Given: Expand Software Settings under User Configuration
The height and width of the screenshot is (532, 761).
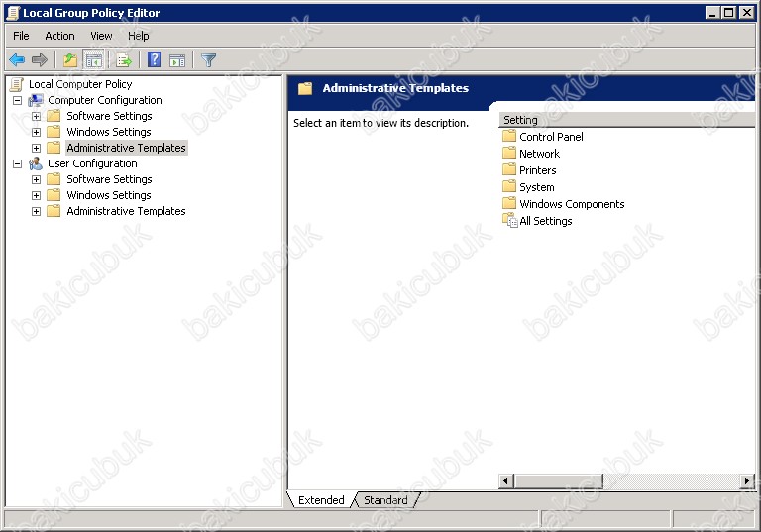Looking at the screenshot, I should [36, 179].
